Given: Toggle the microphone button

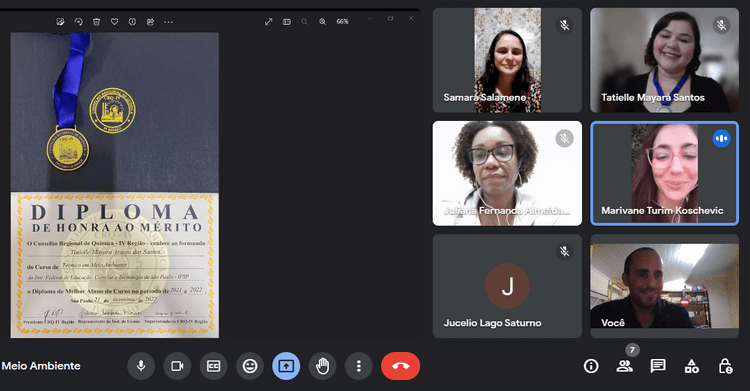Looking at the screenshot, I should coord(141,366).
